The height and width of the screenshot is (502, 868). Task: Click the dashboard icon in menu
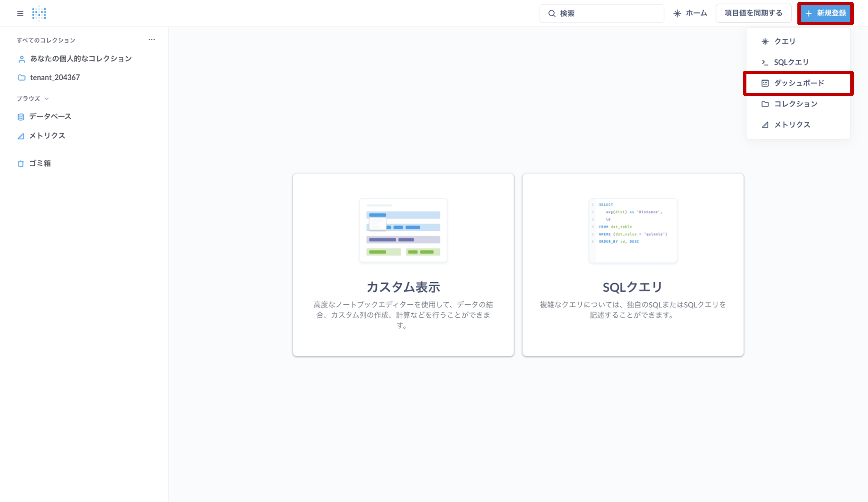765,83
